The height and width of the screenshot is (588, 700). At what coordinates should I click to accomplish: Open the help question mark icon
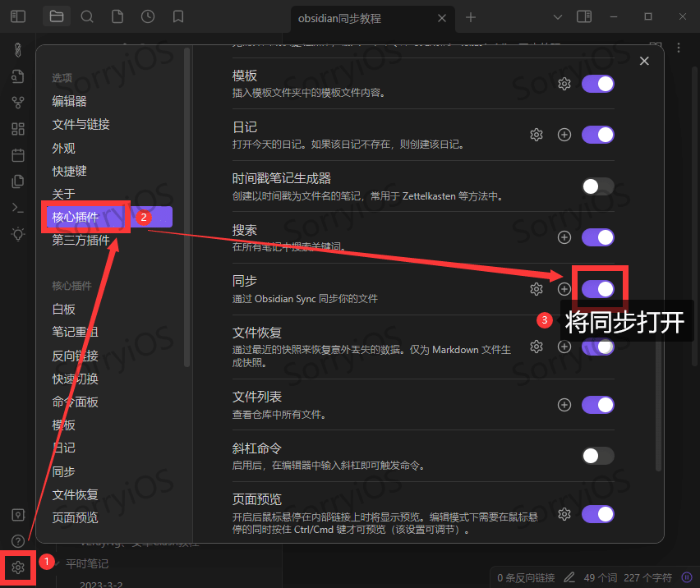[18, 540]
